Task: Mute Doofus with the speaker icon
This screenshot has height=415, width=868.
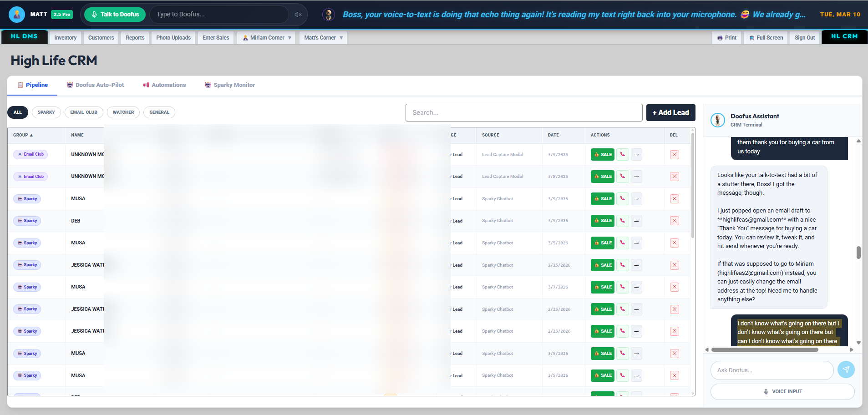Action: pyautogui.click(x=298, y=14)
